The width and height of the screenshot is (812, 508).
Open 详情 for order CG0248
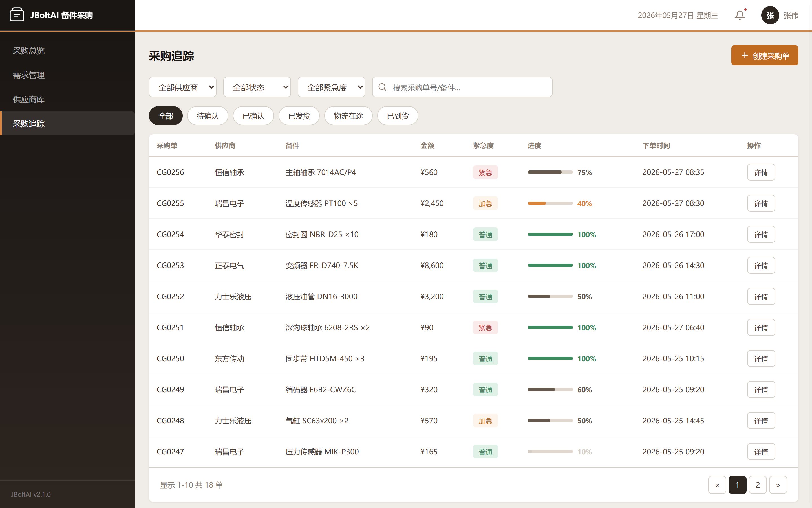point(761,421)
